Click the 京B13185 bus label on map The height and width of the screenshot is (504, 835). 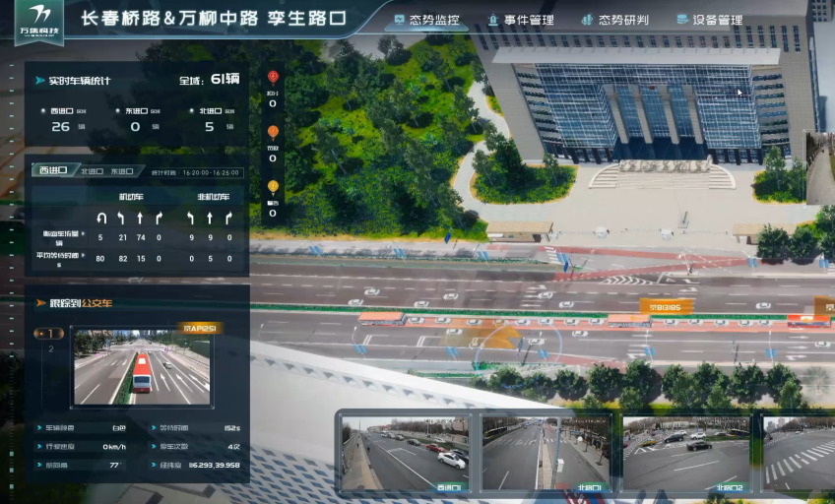click(666, 307)
